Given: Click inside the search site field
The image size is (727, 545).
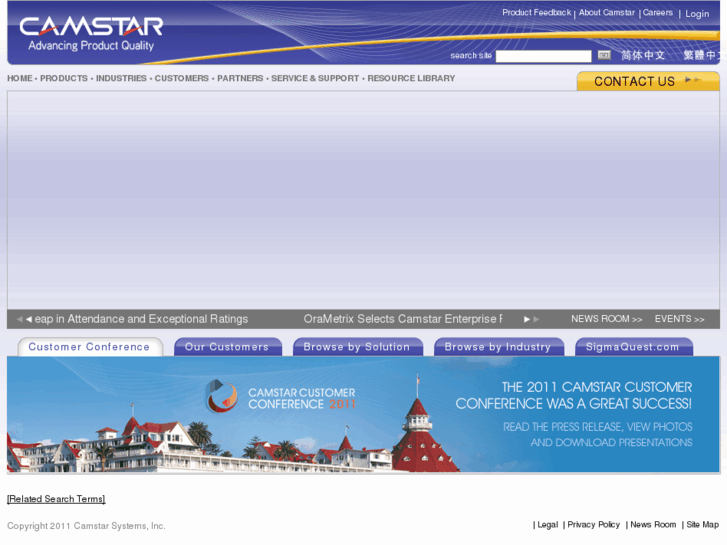Looking at the screenshot, I should coord(543,56).
